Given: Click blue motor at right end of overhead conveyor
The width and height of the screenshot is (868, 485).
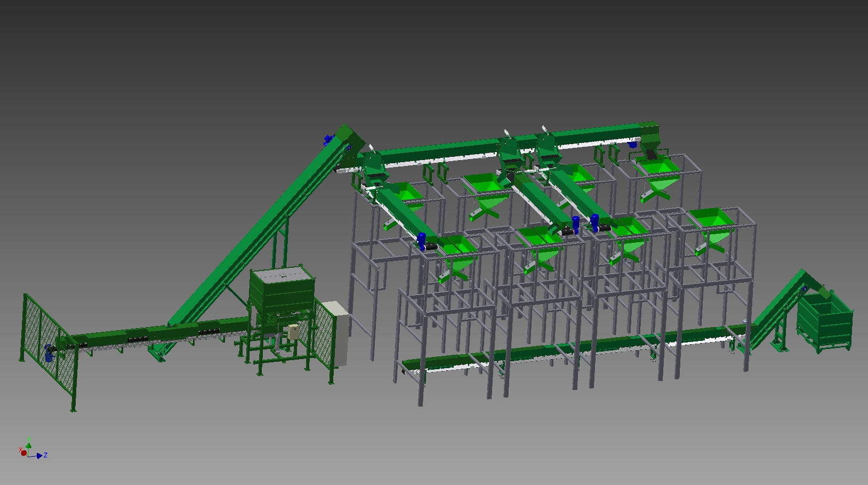Looking at the screenshot, I should [633, 144].
